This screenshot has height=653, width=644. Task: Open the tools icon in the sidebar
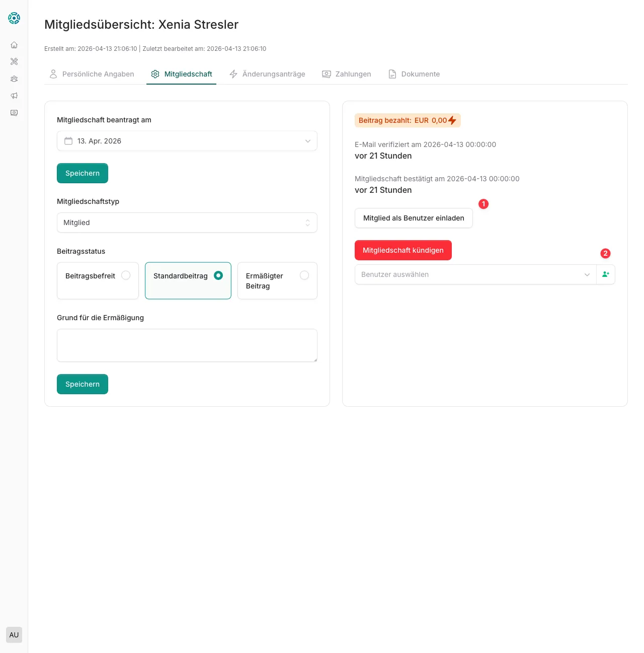[14, 61]
